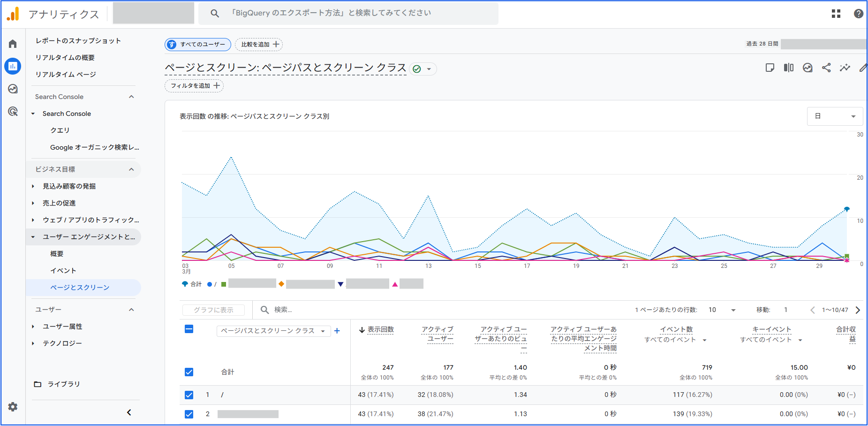Uncheck the 合計 row checkbox

tap(189, 372)
